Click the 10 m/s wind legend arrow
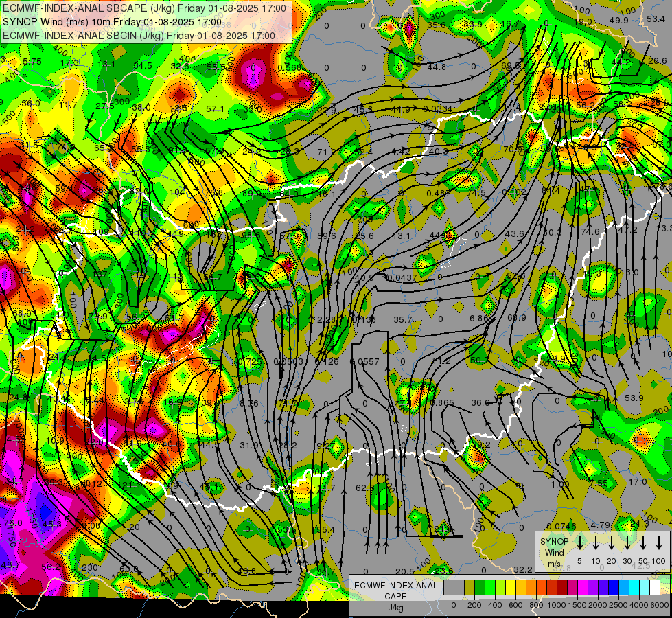The width and height of the screenshot is (672, 618). pos(595,543)
